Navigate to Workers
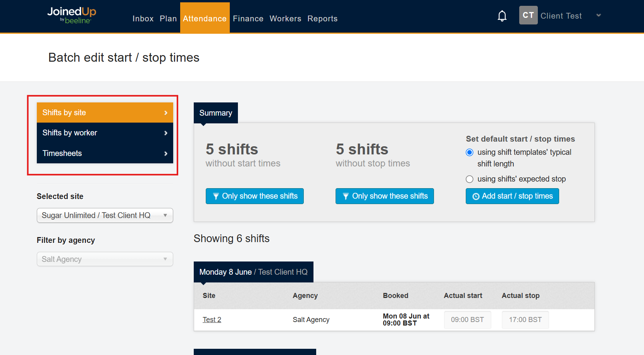644x355 pixels. tap(285, 19)
